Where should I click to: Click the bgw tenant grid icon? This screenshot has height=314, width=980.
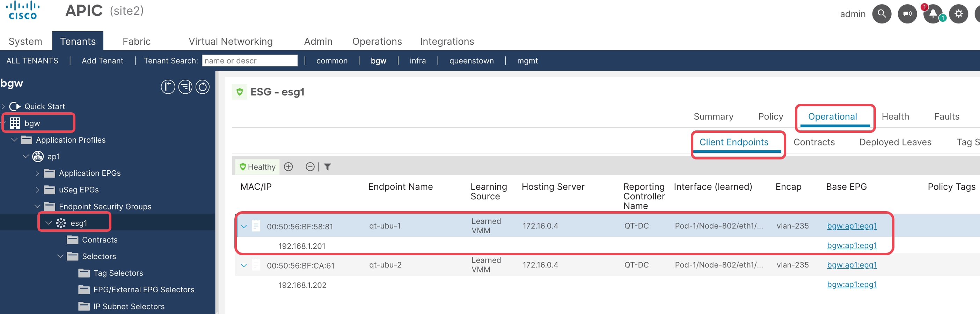click(15, 123)
